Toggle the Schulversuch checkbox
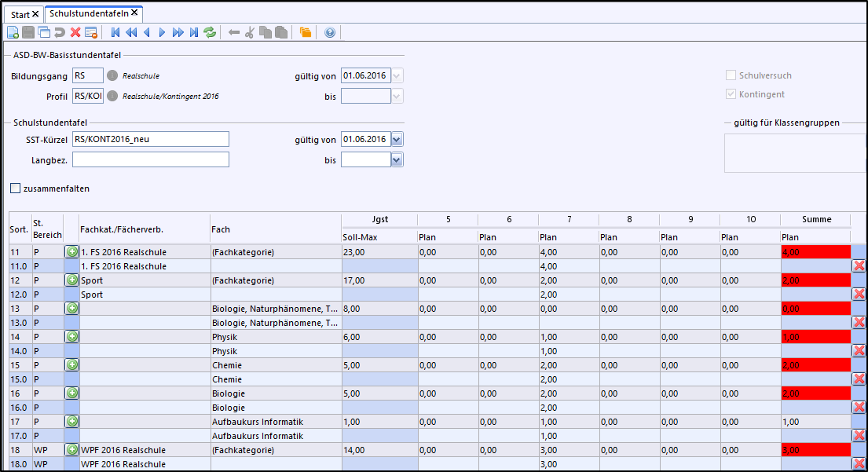868x472 pixels. tap(731, 75)
